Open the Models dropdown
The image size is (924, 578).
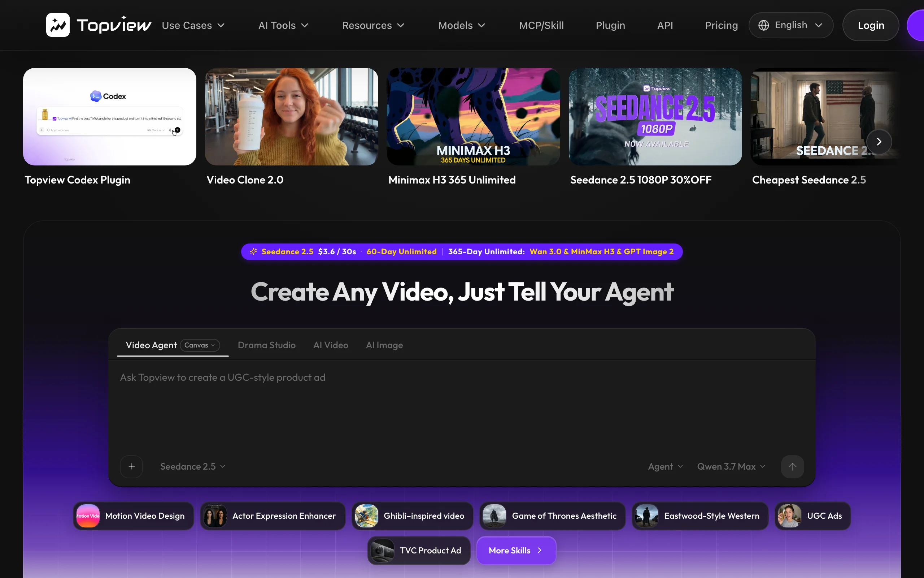[x=462, y=25]
